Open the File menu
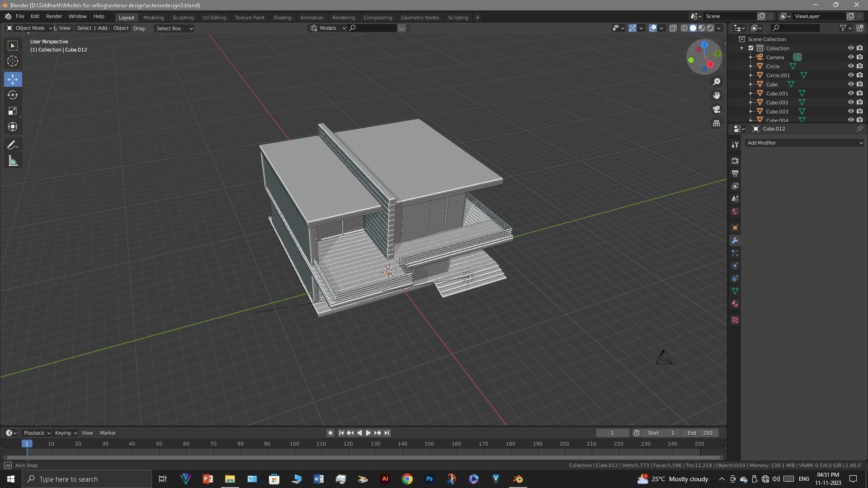868x488 pixels. [x=20, y=16]
